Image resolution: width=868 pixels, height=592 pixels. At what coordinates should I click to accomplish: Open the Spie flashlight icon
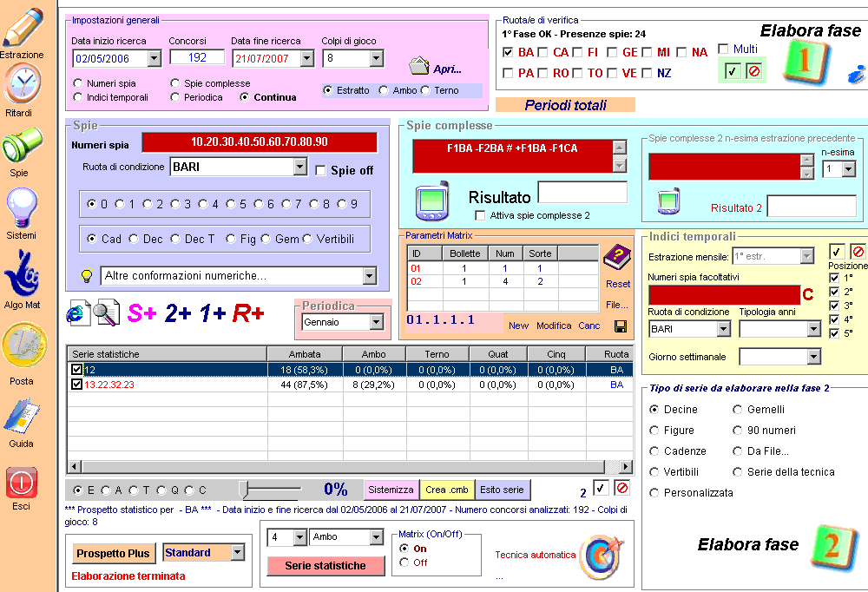pos(22,145)
